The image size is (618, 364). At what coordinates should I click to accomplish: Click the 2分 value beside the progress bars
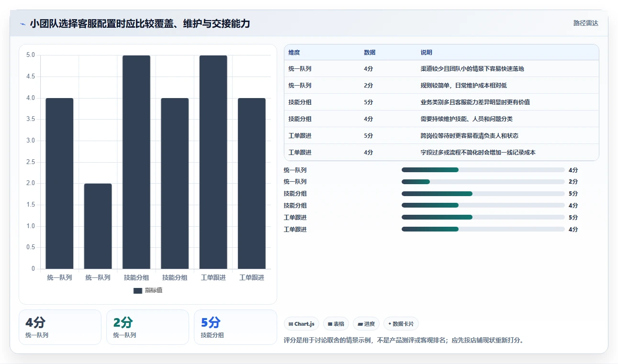(x=573, y=182)
